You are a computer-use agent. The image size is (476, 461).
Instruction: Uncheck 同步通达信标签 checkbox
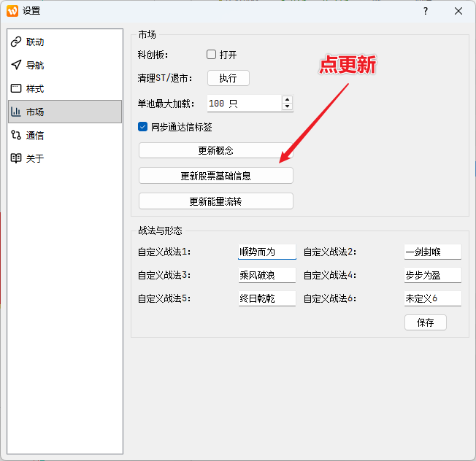[142, 127]
